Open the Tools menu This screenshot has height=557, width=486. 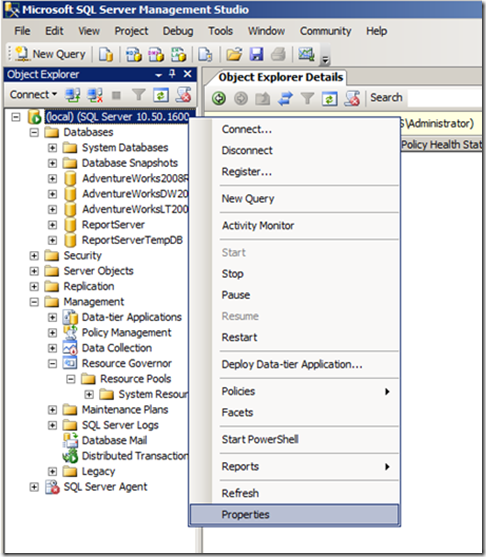click(x=220, y=31)
